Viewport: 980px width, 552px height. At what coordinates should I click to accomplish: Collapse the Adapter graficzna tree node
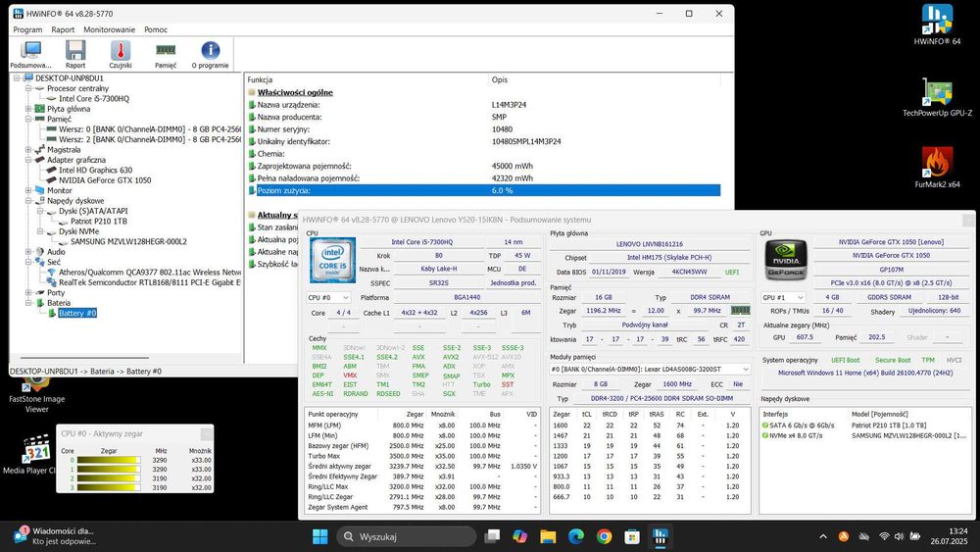click(x=28, y=160)
